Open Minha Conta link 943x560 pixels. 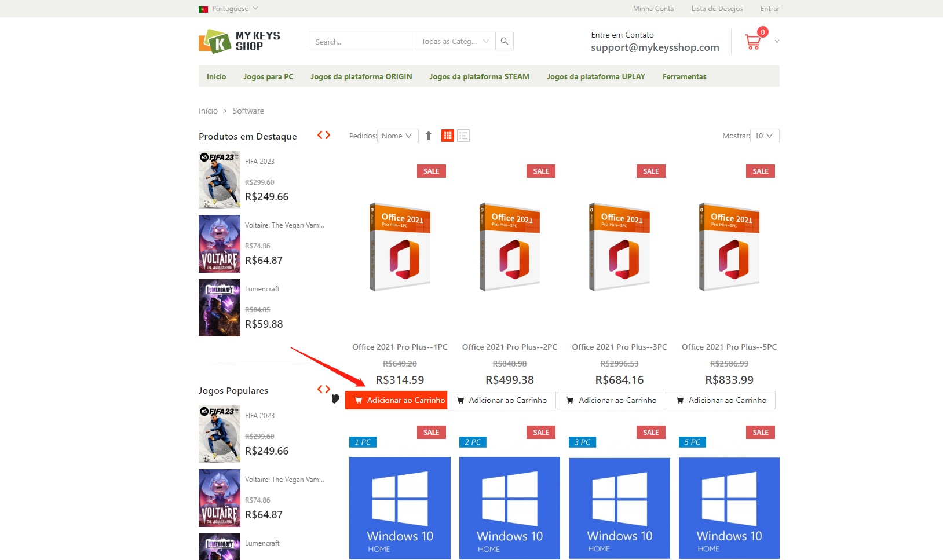(653, 9)
